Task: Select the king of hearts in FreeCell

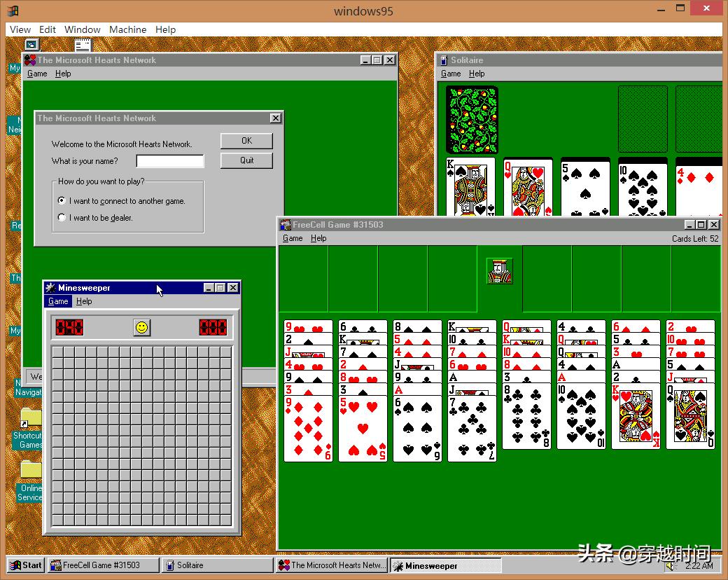Action: click(x=636, y=416)
